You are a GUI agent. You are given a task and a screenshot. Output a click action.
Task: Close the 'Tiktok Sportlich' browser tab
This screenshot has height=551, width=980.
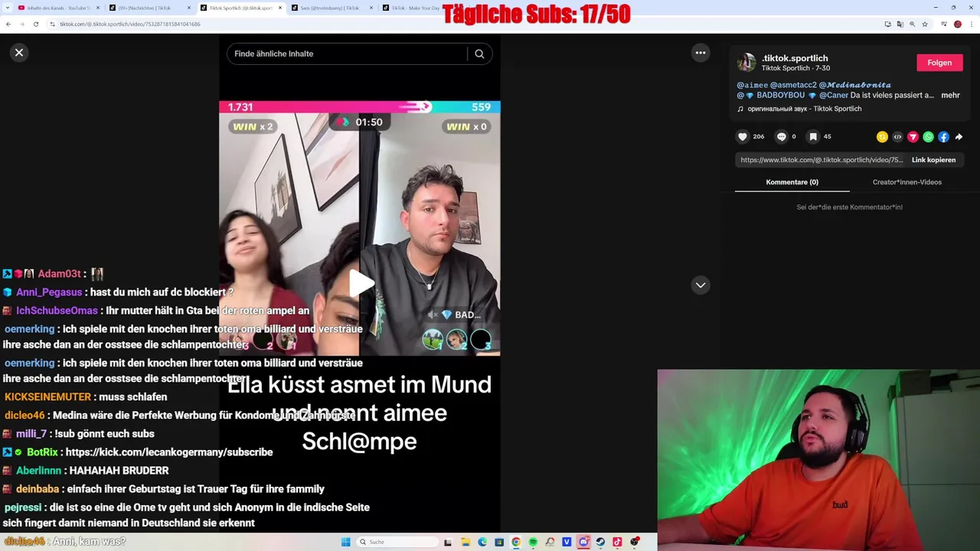click(x=280, y=8)
